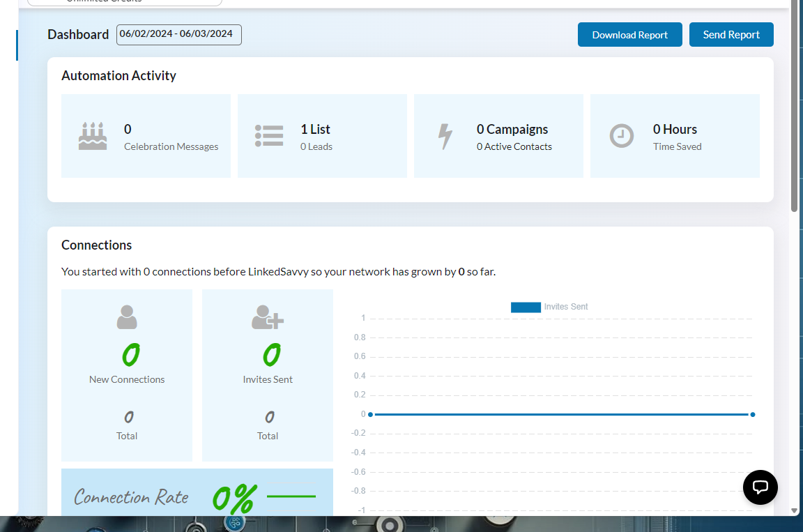Select the list icon beside 1 List
Viewport: 803px width, 532px height.
click(x=269, y=136)
